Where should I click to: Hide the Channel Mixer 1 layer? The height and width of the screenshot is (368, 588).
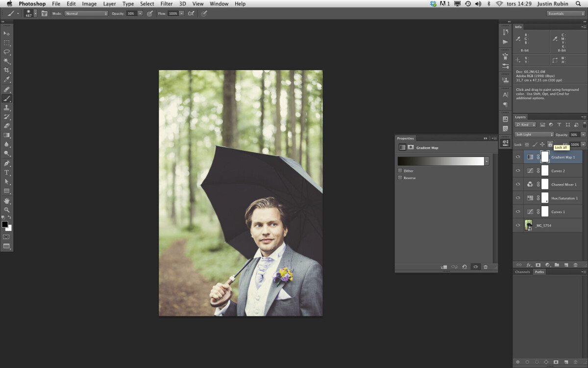click(518, 184)
